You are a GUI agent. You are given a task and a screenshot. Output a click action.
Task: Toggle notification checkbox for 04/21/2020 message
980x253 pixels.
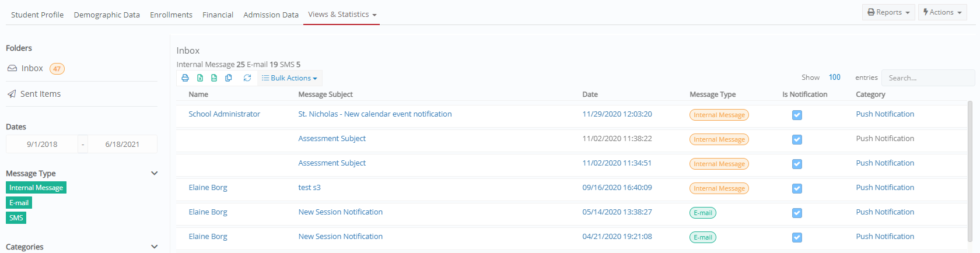797,238
